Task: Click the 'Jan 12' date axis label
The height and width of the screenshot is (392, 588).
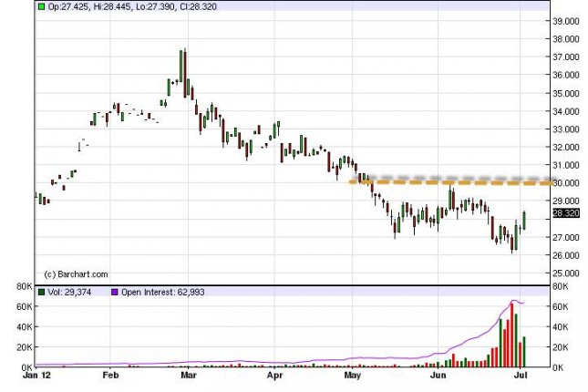Action: (x=36, y=375)
